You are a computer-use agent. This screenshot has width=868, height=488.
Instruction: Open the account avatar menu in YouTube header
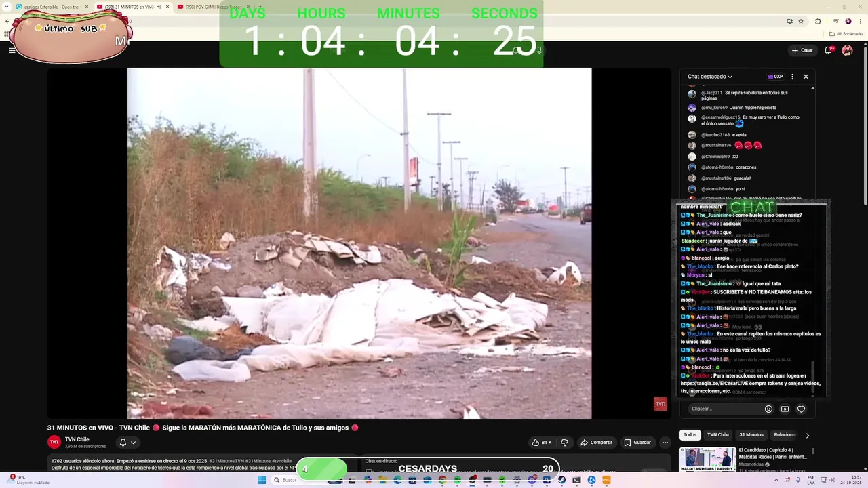coord(847,50)
